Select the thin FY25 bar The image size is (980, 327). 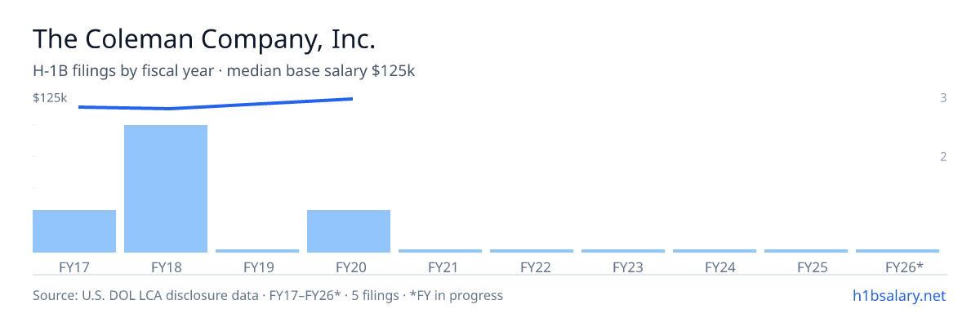click(x=806, y=251)
